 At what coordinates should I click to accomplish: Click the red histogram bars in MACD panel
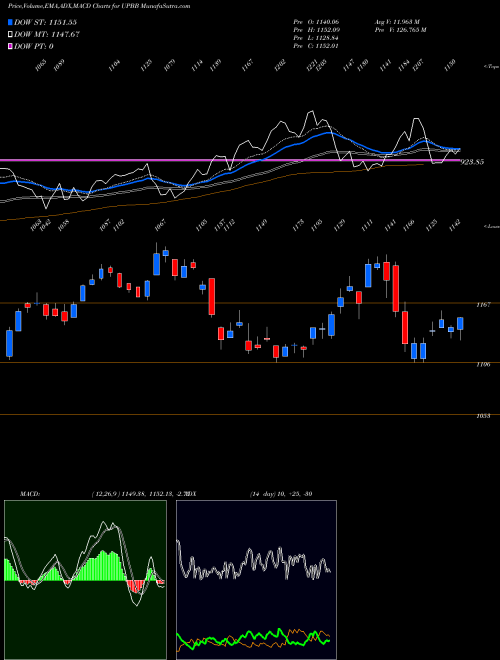pyautogui.click(x=136, y=586)
